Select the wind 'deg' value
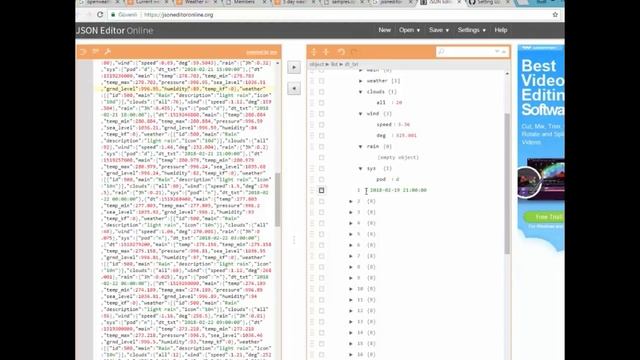Screen dimensions: 640x360 point(406,136)
